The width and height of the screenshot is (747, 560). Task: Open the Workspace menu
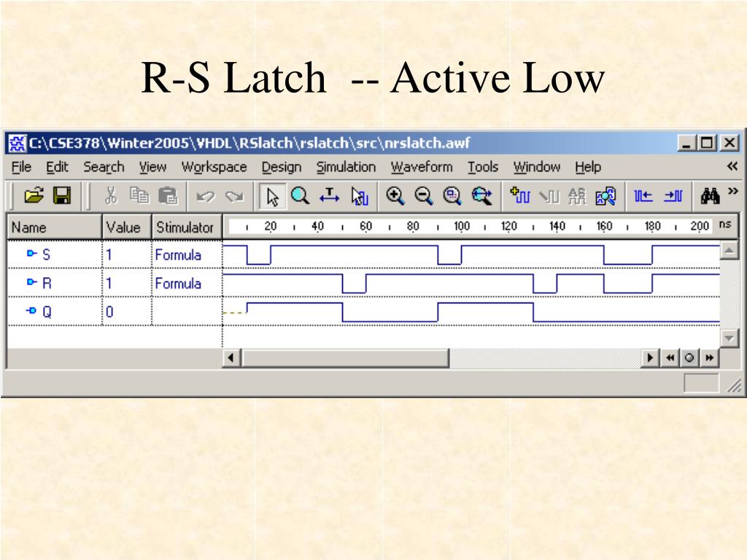point(214,167)
